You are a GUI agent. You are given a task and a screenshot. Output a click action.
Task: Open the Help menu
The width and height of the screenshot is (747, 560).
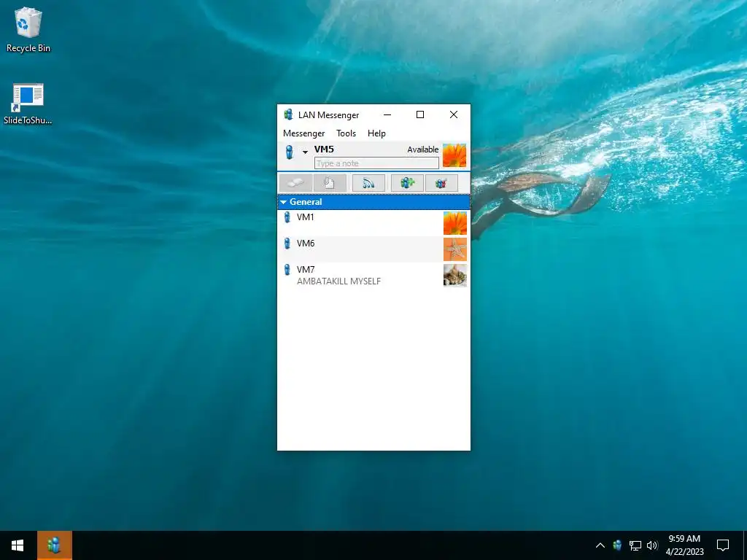(376, 133)
